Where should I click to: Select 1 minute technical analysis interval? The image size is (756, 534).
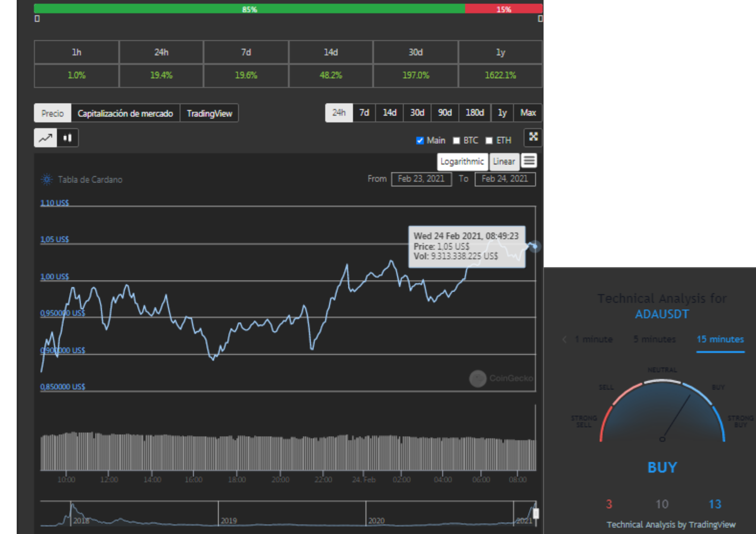point(594,339)
